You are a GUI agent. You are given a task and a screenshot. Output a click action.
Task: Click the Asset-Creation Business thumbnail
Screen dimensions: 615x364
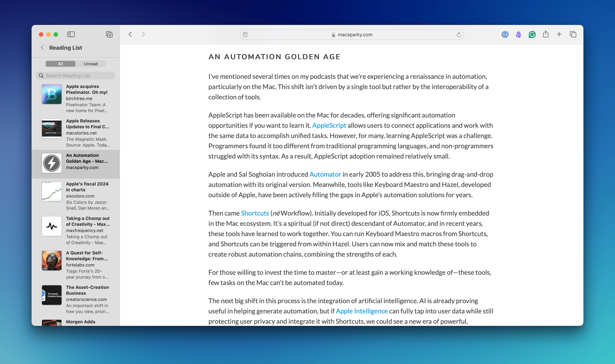52,295
